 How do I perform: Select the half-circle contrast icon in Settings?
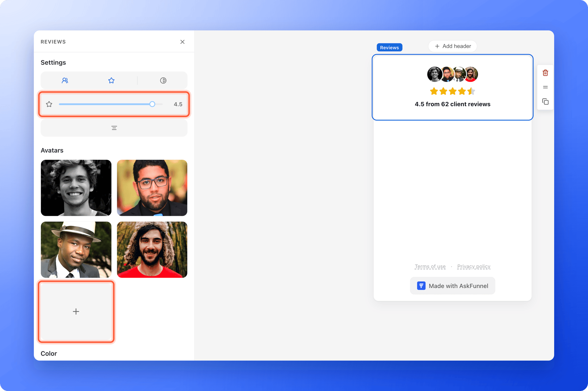point(163,81)
